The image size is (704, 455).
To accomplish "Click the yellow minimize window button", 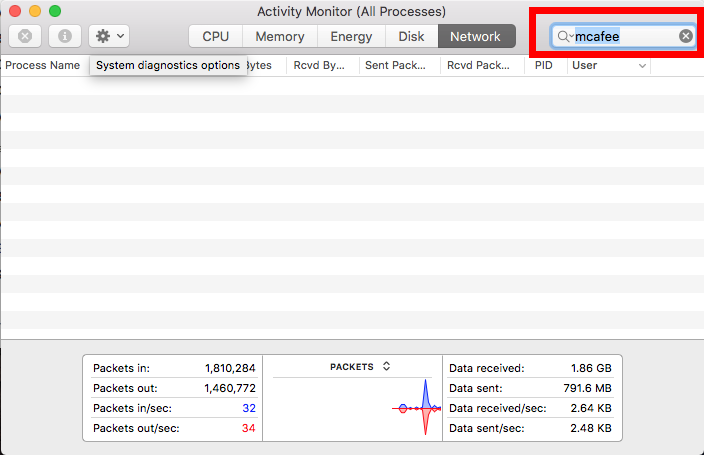I will 35,11.
